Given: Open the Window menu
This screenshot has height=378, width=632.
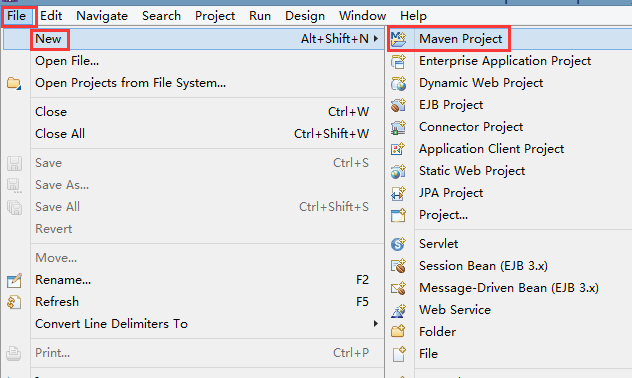Looking at the screenshot, I should click(362, 16).
